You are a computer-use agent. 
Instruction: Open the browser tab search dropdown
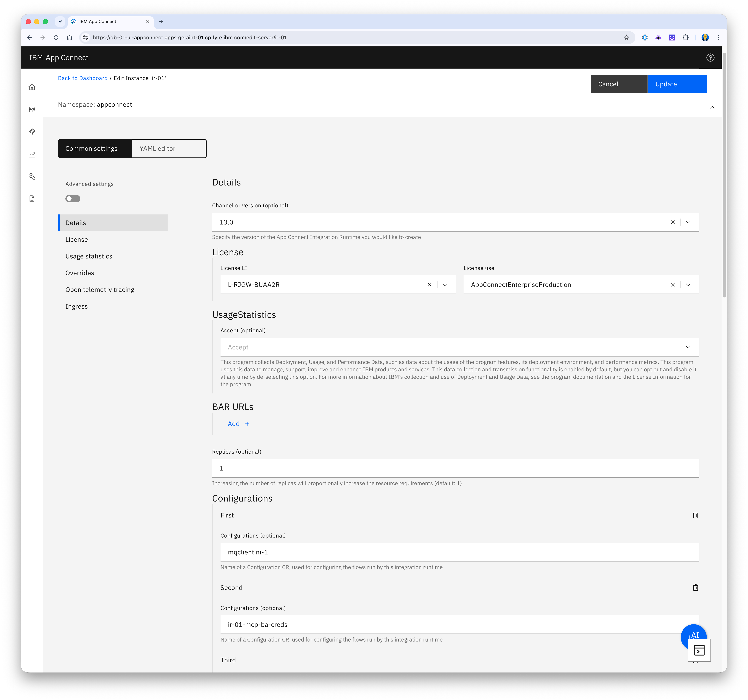[x=60, y=21]
